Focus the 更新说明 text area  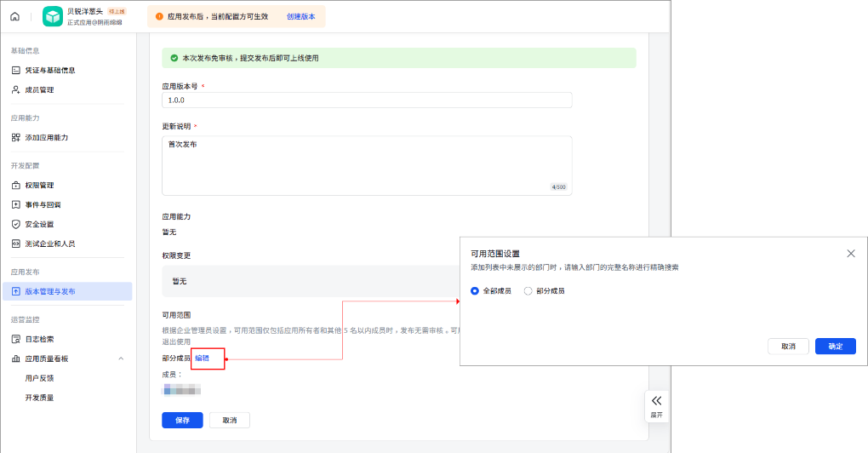click(367, 165)
